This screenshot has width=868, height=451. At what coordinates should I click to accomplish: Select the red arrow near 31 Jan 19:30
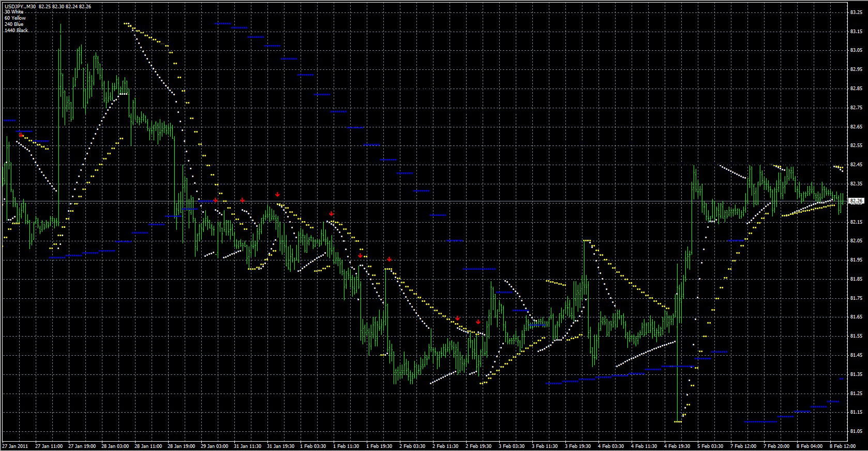277,195
